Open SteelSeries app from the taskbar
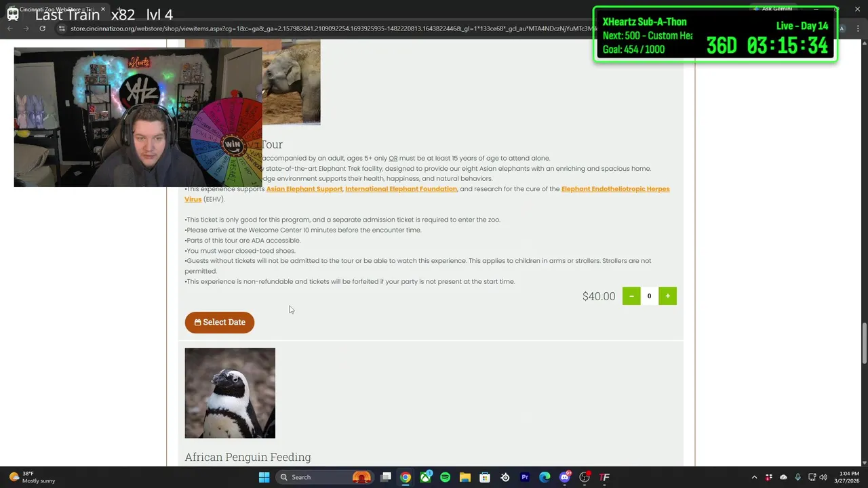This screenshot has width=868, height=488. pos(505,477)
